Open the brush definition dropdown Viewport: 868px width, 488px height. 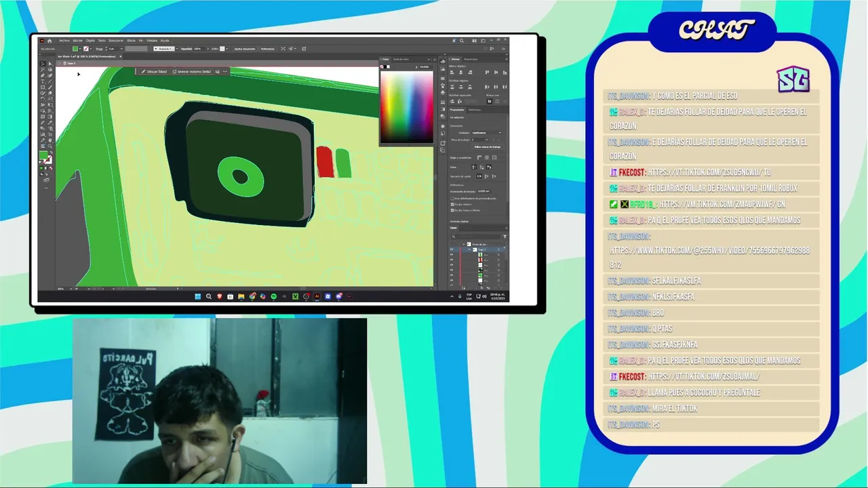pos(177,49)
